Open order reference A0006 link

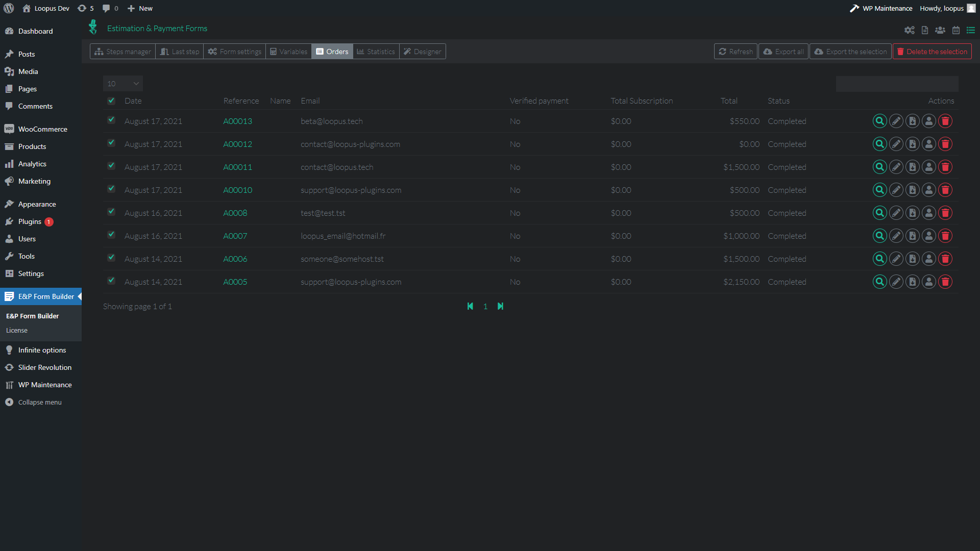pyautogui.click(x=235, y=259)
